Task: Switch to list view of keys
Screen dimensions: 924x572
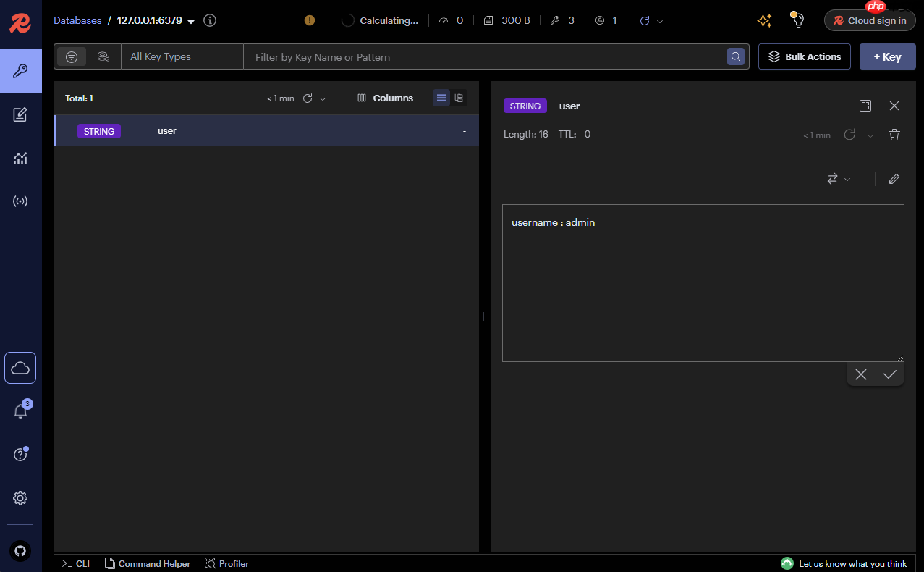Action: [x=441, y=98]
